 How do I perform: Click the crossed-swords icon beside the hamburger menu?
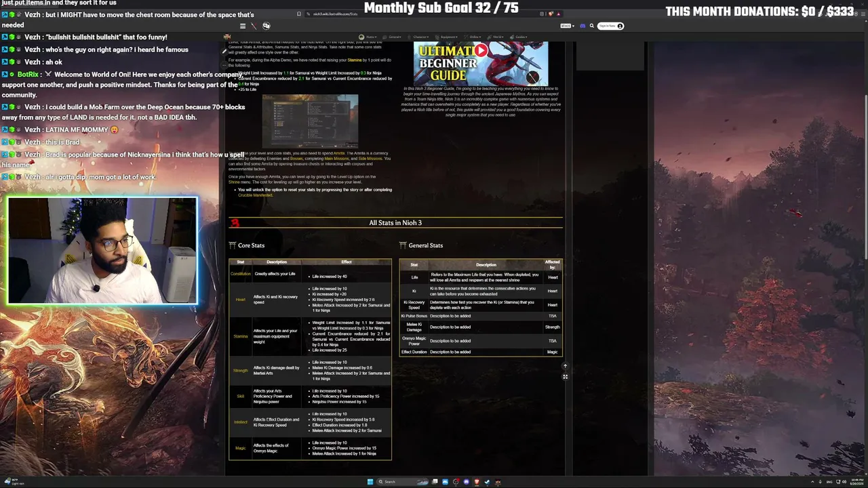[x=254, y=26]
